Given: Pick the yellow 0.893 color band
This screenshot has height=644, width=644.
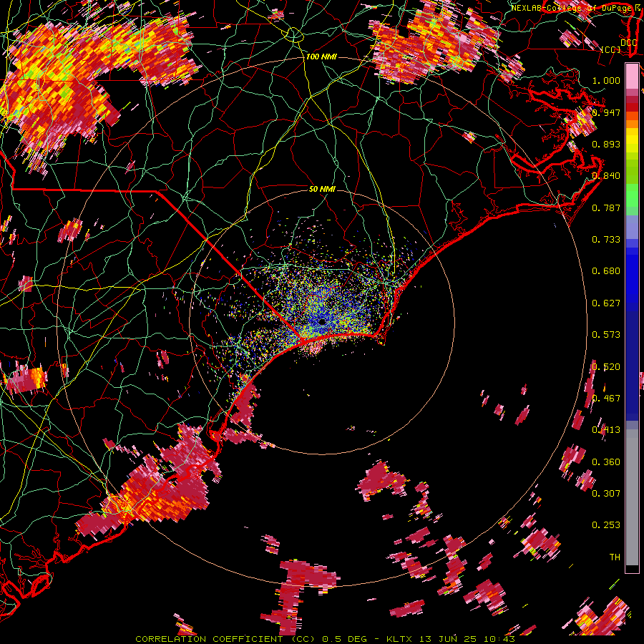Looking at the screenshot, I should (632, 141).
